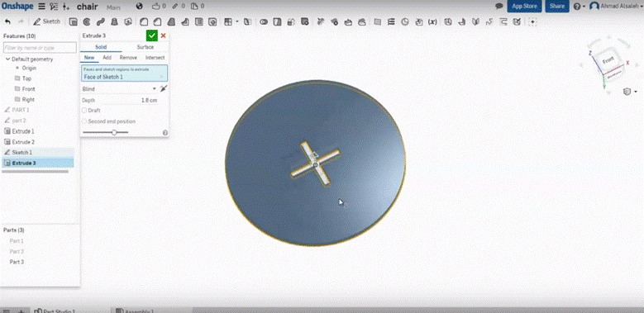
Task: Select the Revolve tool icon
Action: point(87,21)
